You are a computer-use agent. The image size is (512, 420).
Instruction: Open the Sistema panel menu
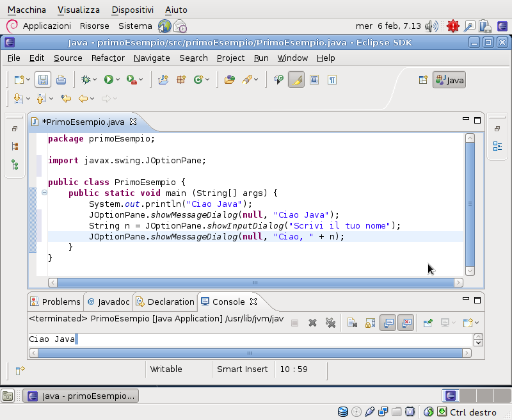[135, 26]
